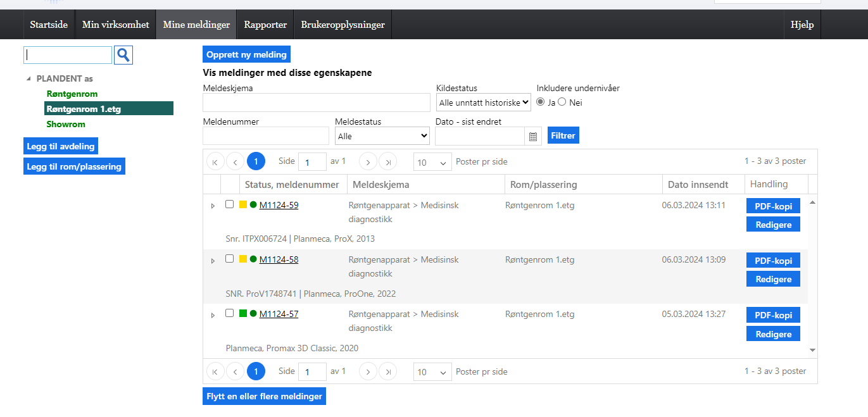Click green status square for M1124-57
Image resolution: width=868 pixels, height=417 pixels.
(x=243, y=313)
